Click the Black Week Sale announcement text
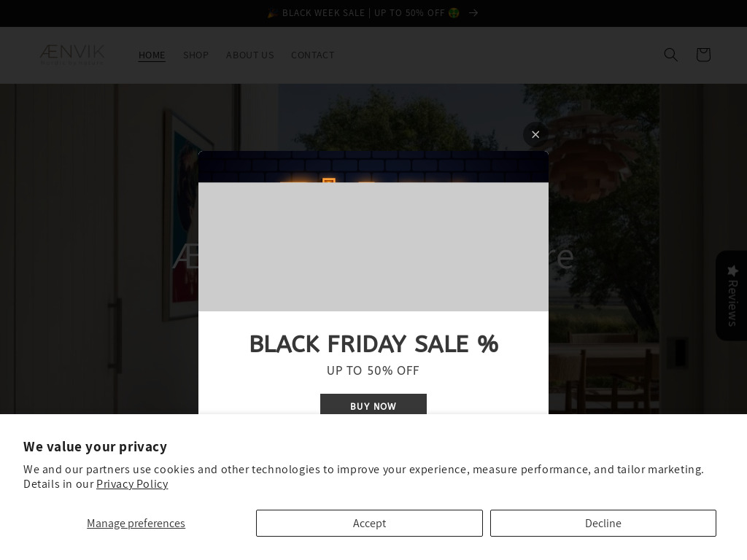This screenshot has height=560, width=747. (363, 12)
